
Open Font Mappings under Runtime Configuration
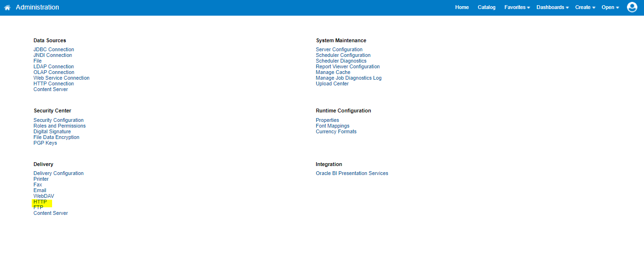tap(332, 126)
